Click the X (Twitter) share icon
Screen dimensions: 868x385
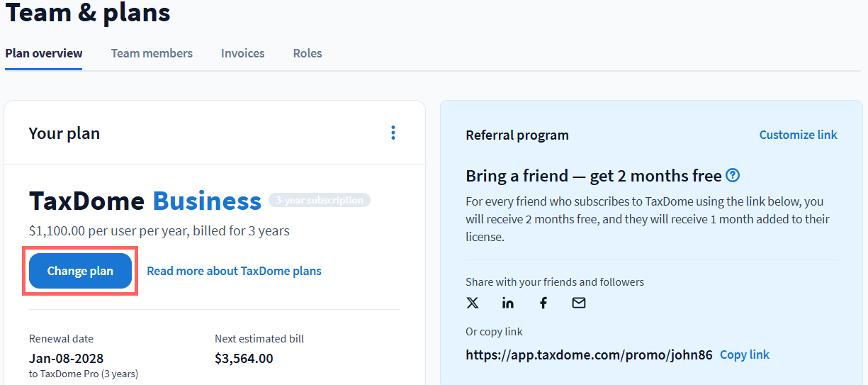click(473, 303)
